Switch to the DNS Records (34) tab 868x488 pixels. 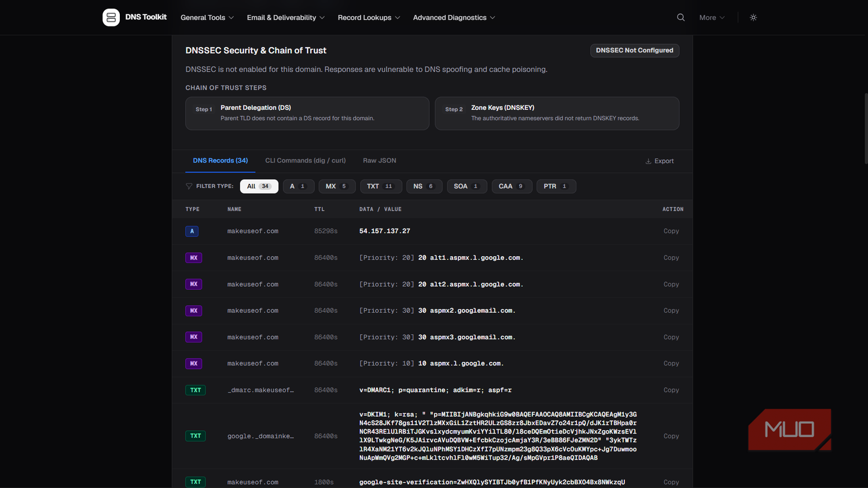coord(220,161)
